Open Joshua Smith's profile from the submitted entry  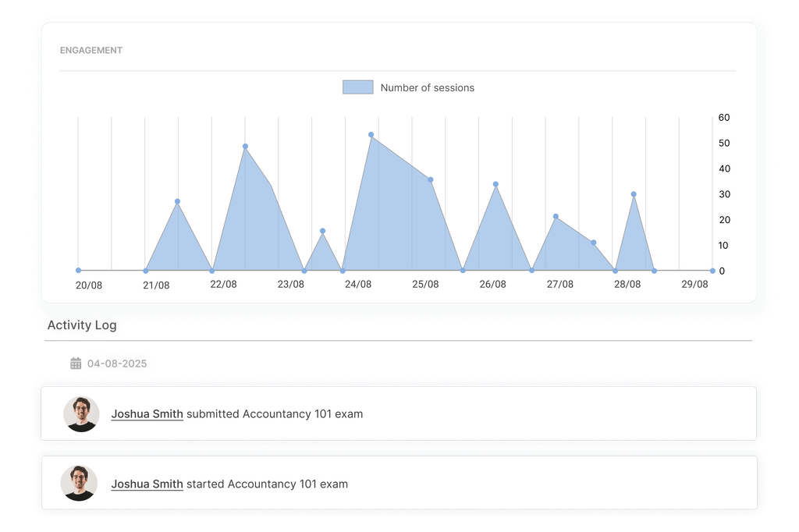(x=147, y=413)
